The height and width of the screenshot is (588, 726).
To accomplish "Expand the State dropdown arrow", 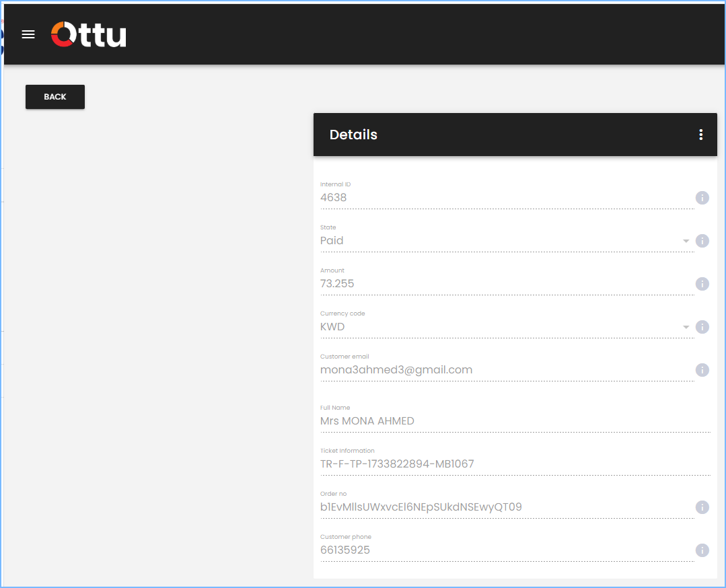I will tap(686, 241).
